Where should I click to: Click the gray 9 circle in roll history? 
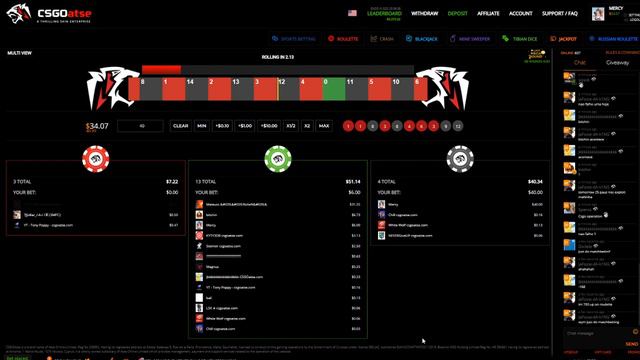[x=446, y=127]
